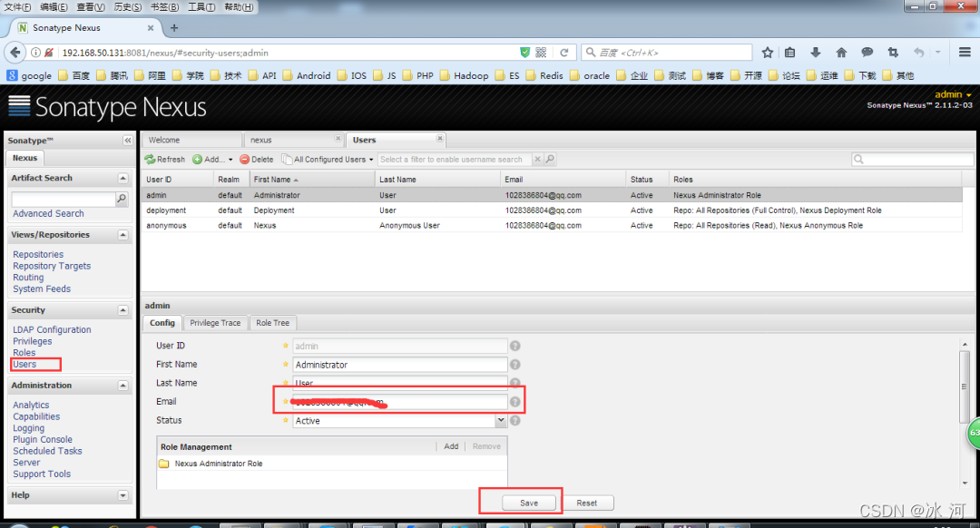
Task: Click the crop screenshot toolbar icon
Action: 893,53
